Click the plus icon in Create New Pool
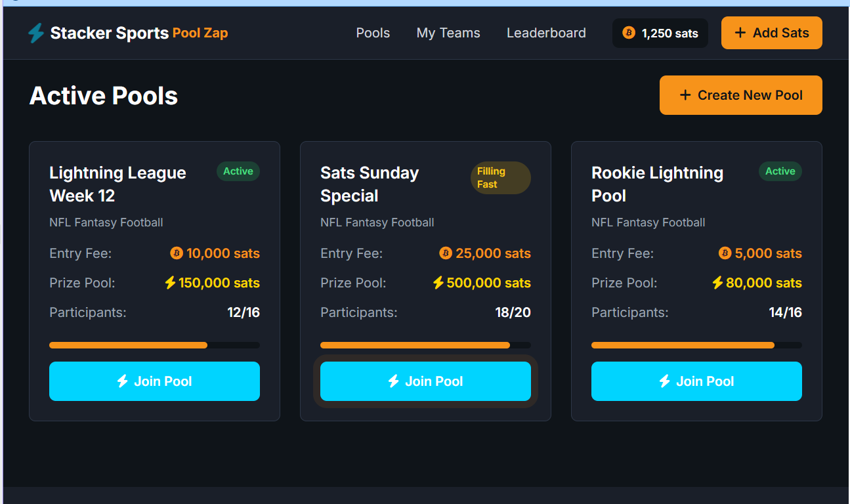Screen dimensions: 850x504 pos(685,95)
